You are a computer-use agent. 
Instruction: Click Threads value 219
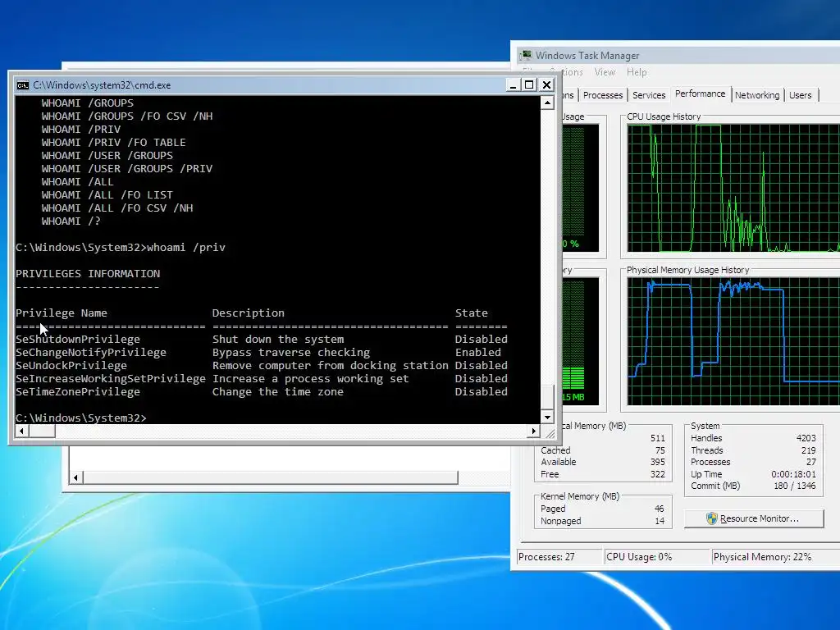808,450
